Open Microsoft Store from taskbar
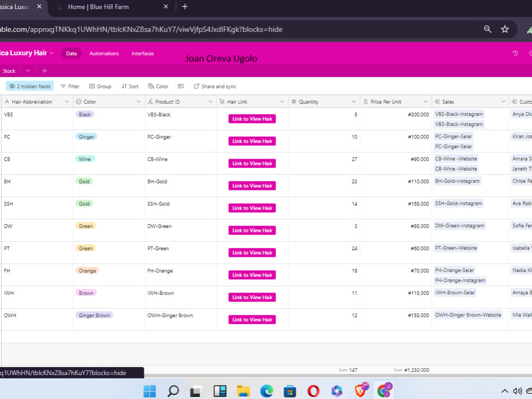Viewport: 532px width, 399px height. coord(290,391)
